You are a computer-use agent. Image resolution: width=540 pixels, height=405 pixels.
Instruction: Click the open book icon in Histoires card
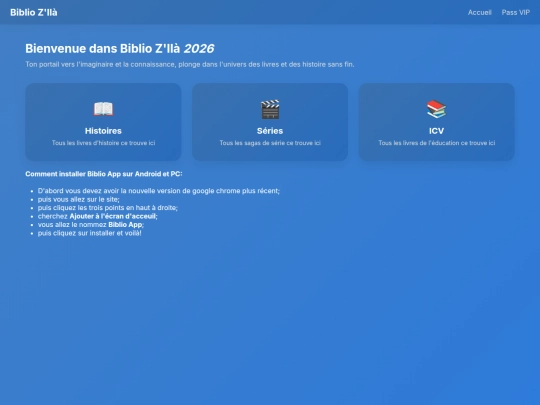(103, 109)
